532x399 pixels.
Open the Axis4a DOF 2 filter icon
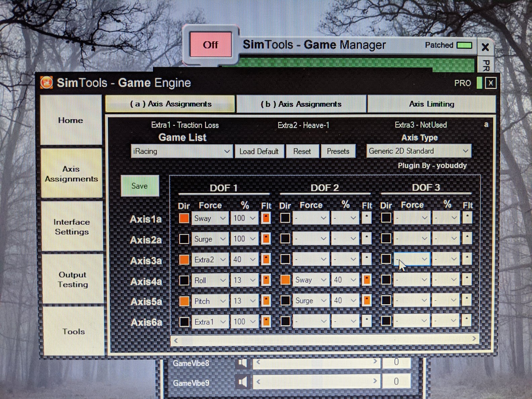pos(367,280)
